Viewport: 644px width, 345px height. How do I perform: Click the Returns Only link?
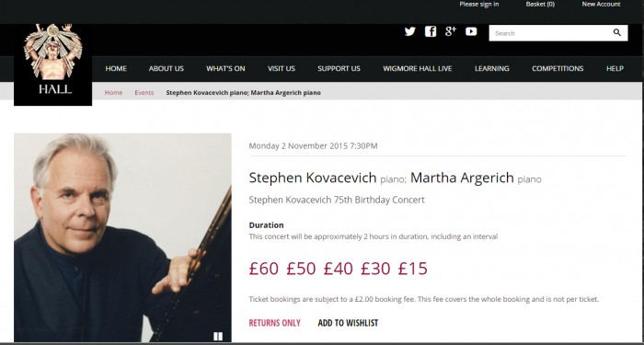click(x=274, y=323)
